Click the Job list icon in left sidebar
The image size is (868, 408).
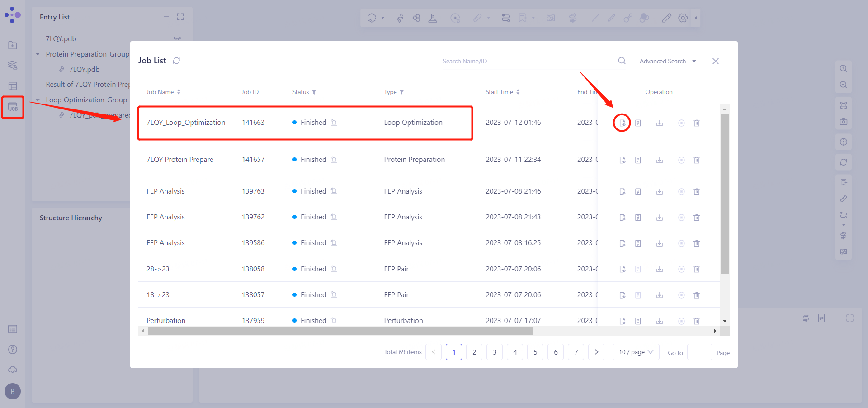coord(13,107)
